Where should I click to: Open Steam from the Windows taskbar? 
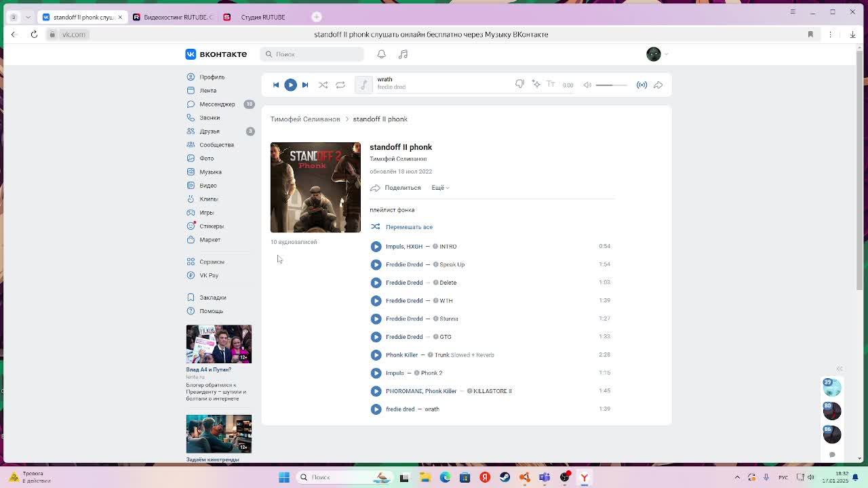[505, 477]
